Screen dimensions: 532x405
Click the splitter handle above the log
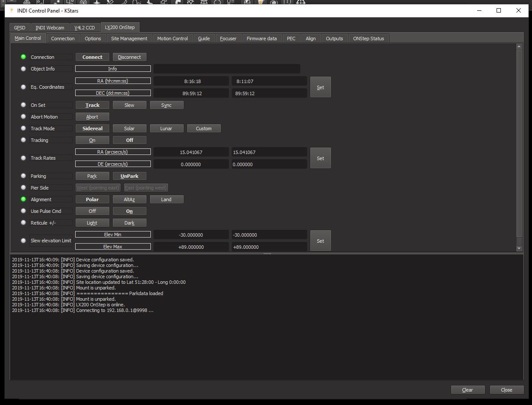267,254
